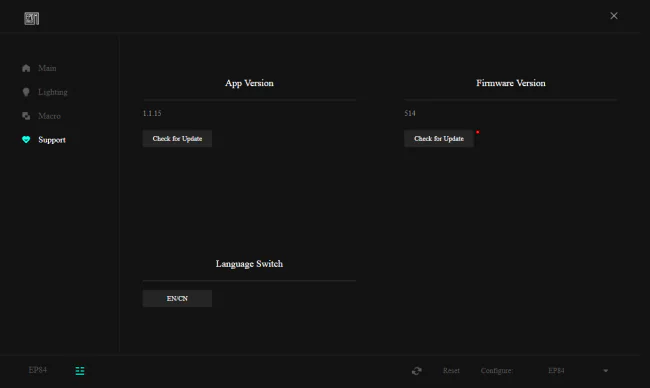Click the Reset button
650x388 pixels.
(x=451, y=371)
